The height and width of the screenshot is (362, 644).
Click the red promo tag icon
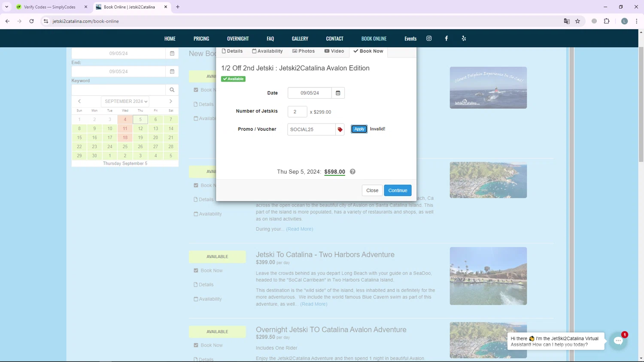(x=340, y=129)
